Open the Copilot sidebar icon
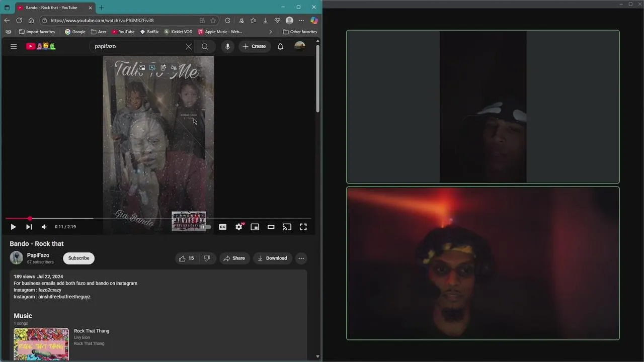This screenshot has height=362, width=644. coord(314,21)
